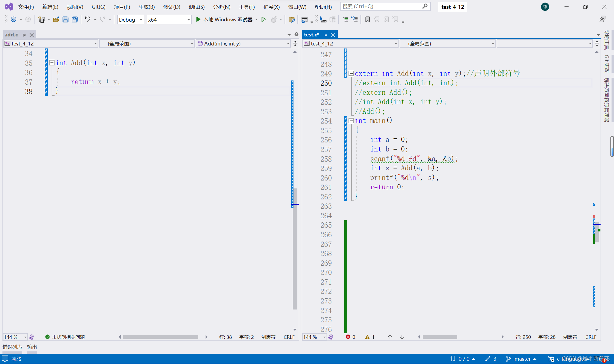This screenshot has width=614, height=364.
Task: Click the uncomment selected lines icon
Action: click(x=355, y=19)
